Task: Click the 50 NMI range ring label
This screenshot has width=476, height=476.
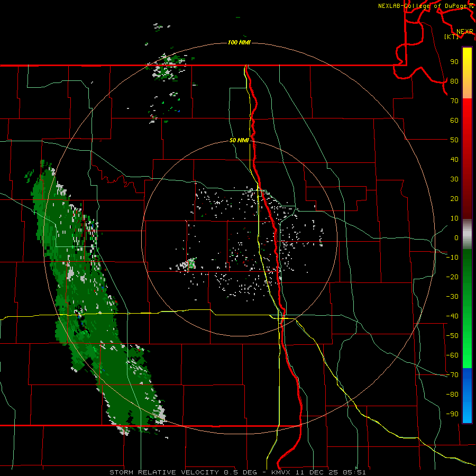Action: click(x=239, y=140)
